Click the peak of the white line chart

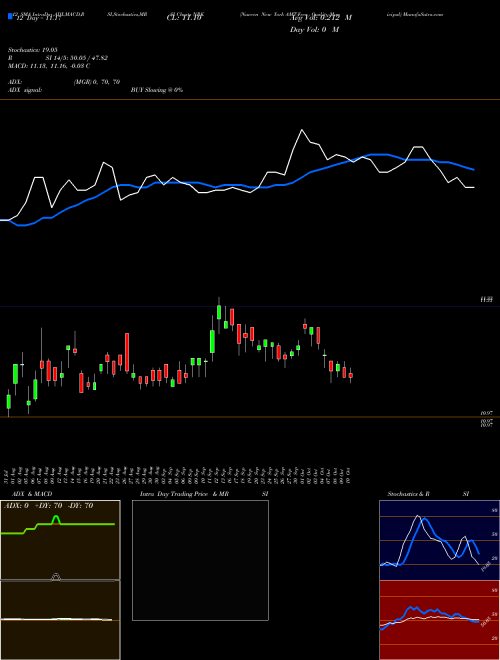pyautogui.click(x=301, y=130)
